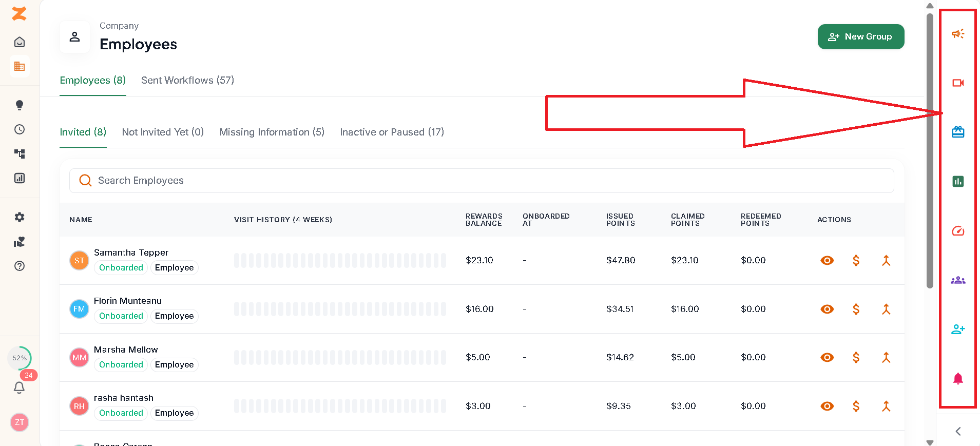Select the Invited (8) sub-tab
This screenshot has width=980, height=446.
[83, 132]
